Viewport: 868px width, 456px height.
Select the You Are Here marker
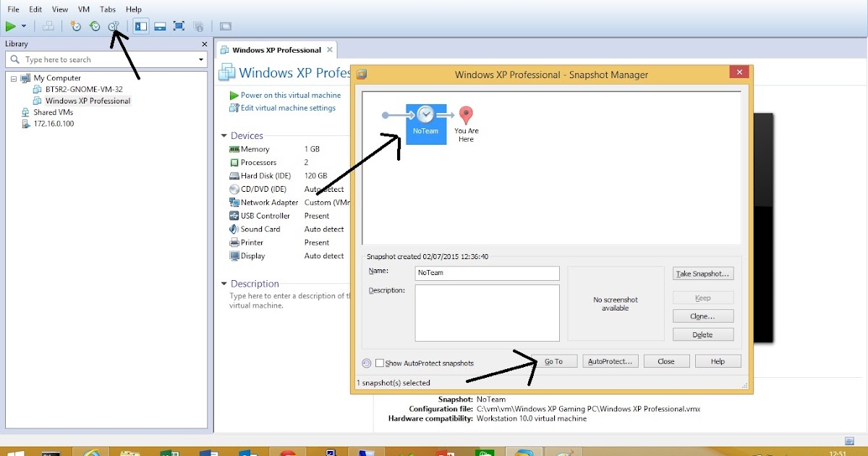pos(467,124)
